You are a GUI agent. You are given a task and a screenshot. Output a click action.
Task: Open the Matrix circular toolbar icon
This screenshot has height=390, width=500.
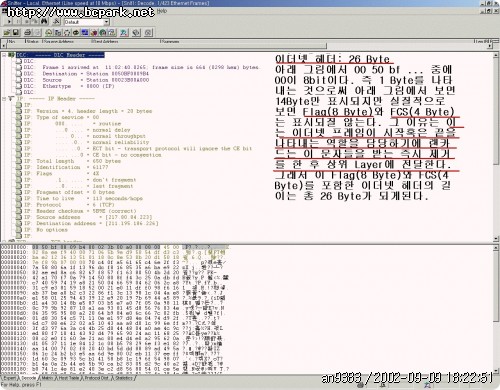coord(67,33)
